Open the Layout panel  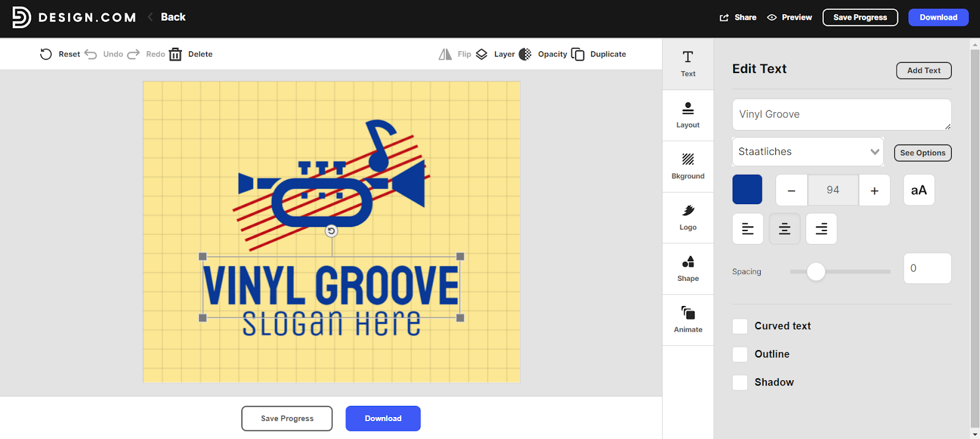coord(688,115)
